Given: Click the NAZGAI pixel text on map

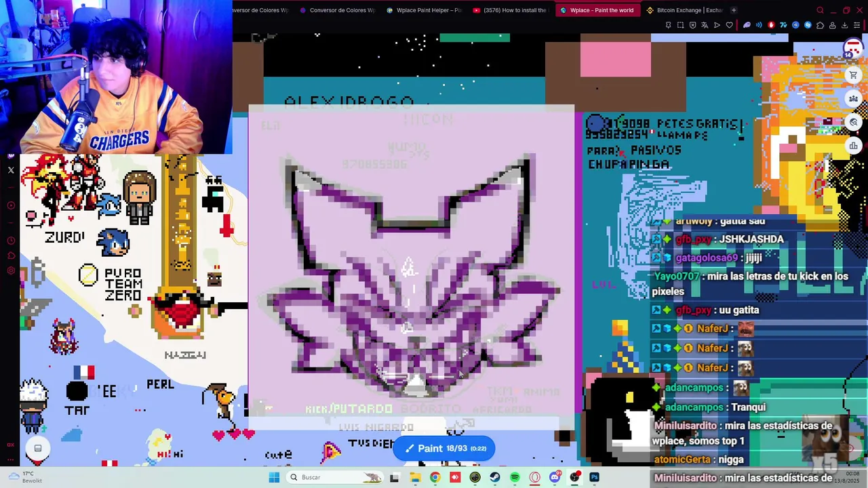Looking at the screenshot, I should 185,354.
